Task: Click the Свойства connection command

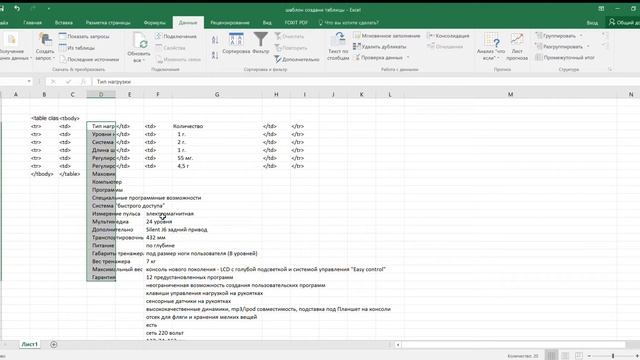Action: coord(170,48)
